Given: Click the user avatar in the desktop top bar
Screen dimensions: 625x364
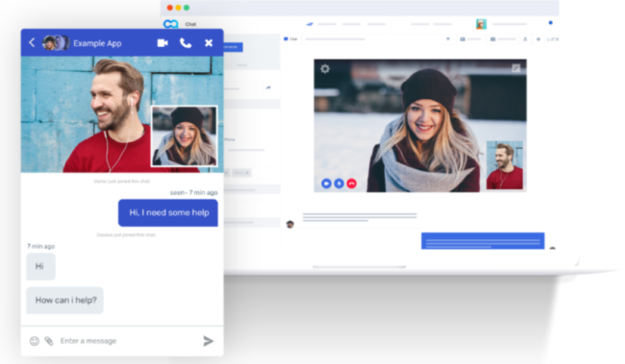Looking at the screenshot, I should pos(481,24).
